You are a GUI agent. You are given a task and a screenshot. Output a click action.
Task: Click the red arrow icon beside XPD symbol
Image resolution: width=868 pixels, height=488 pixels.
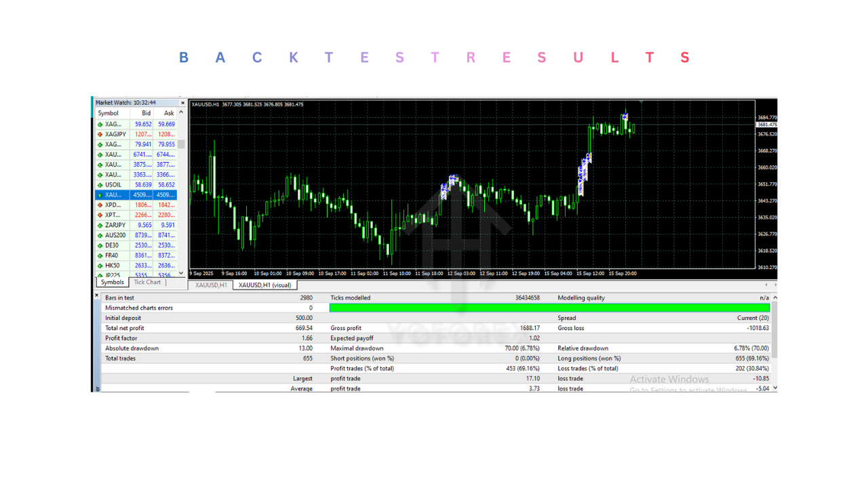99,205
